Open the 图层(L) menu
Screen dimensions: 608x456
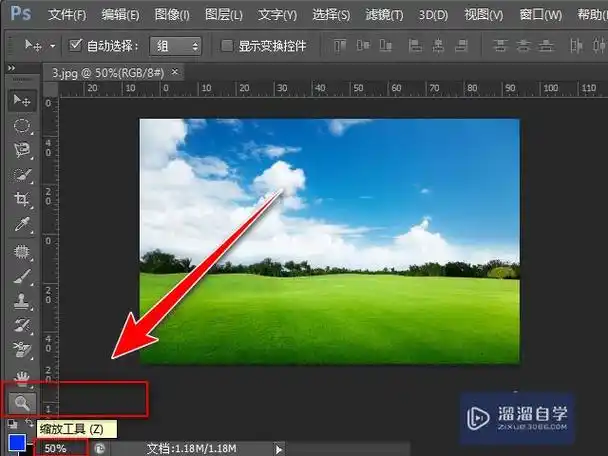click(x=224, y=15)
